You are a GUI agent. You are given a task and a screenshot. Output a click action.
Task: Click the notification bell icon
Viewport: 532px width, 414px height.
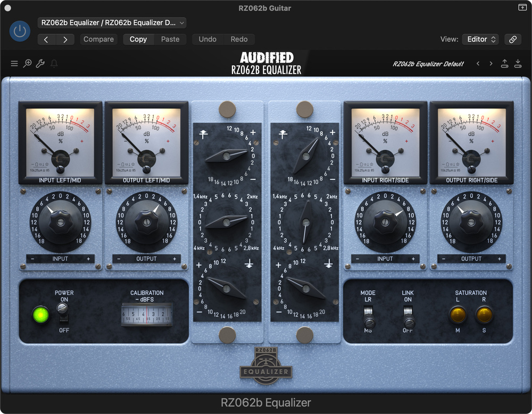[54, 64]
